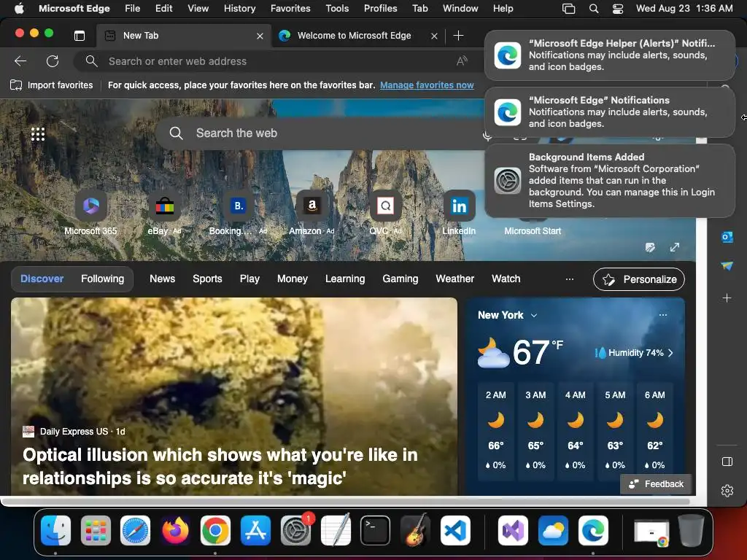Select the Sports category tab
Image resolution: width=747 pixels, height=560 pixels.
click(207, 279)
